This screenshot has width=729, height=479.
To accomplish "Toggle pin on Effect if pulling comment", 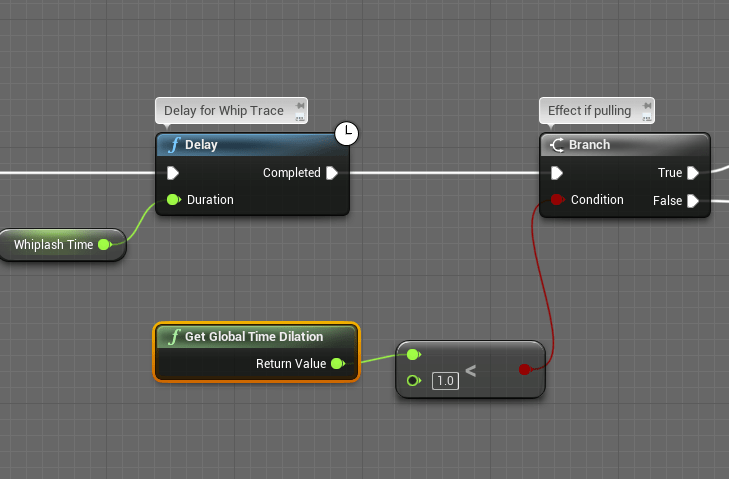I will click(645, 105).
